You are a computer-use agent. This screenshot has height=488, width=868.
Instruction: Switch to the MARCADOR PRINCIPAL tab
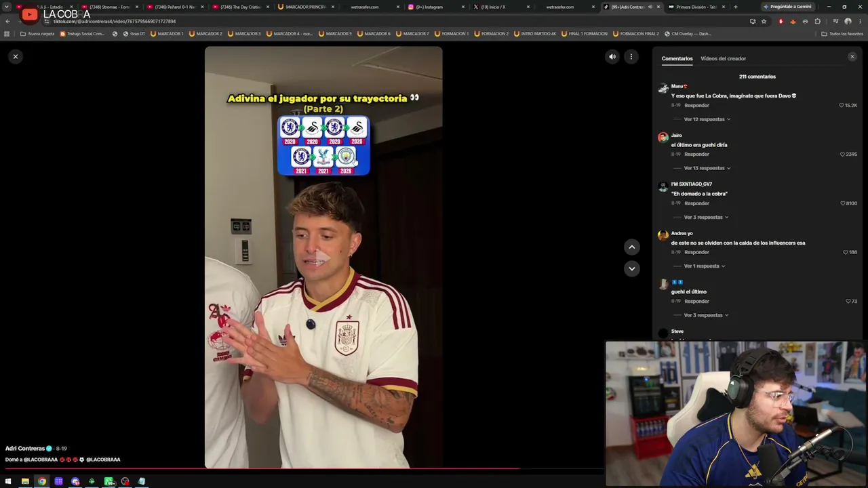304,7
